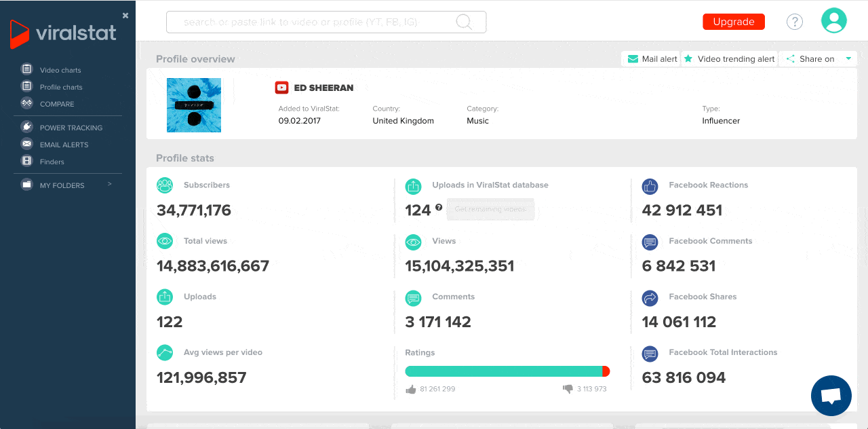
Task: Close the sidebar with the X icon
Action: (125, 15)
